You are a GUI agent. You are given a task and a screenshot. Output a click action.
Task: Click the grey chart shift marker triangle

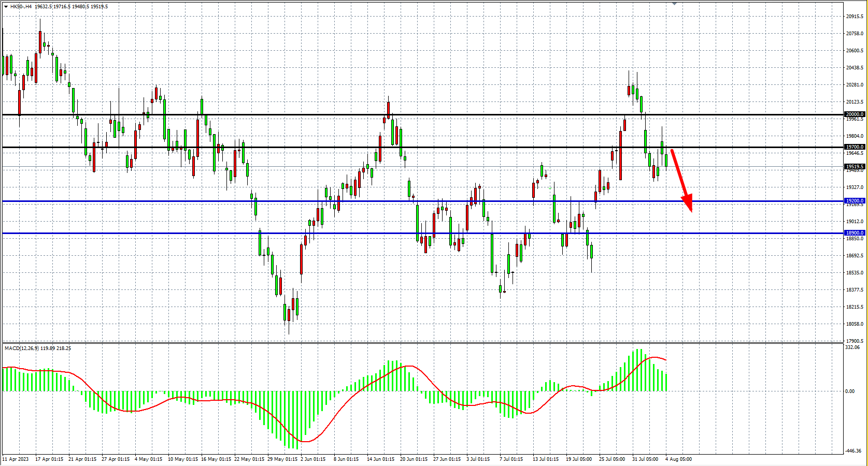[x=674, y=4]
